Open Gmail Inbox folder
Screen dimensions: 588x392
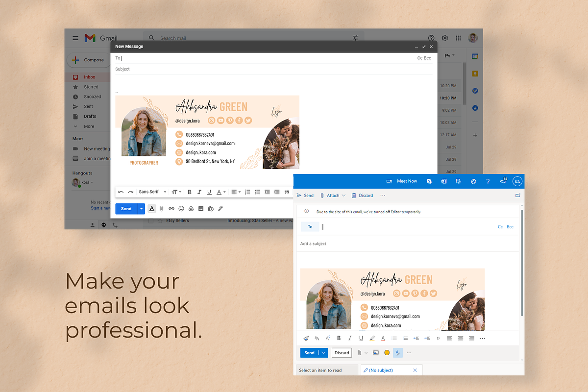tap(88, 77)
